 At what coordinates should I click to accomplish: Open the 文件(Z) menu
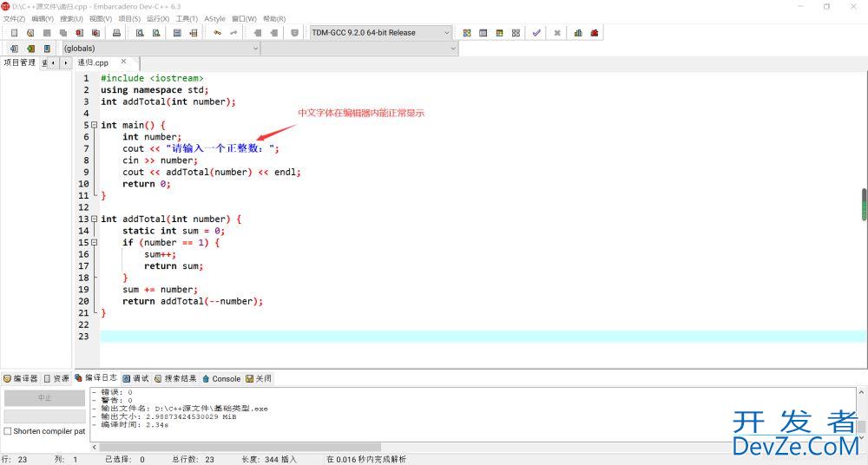pyautogui.click(x=14, y=19)
